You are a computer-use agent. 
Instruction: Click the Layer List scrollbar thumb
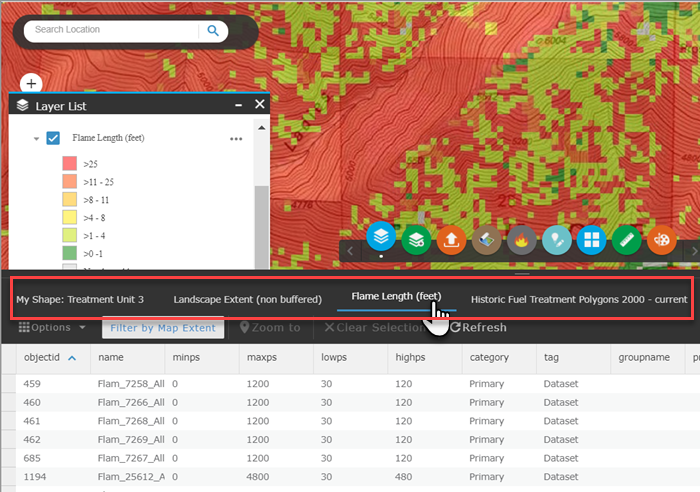tap(262, 227)
